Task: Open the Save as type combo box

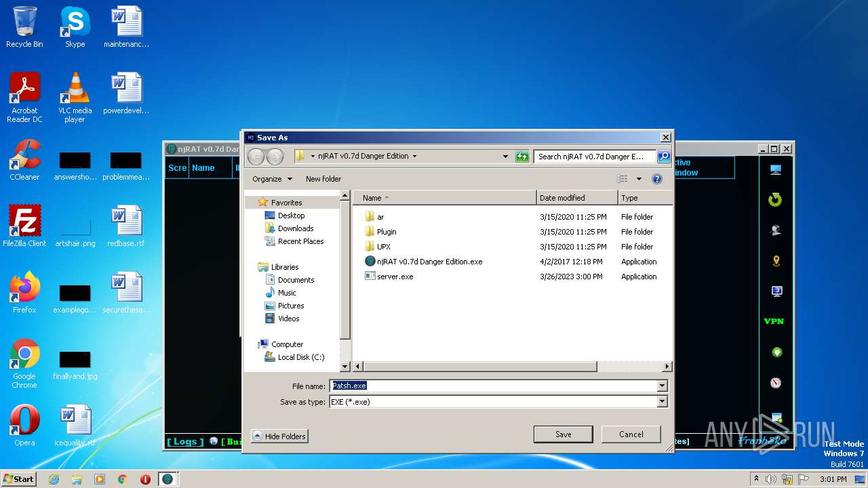Action: click(x=498, y=402)
